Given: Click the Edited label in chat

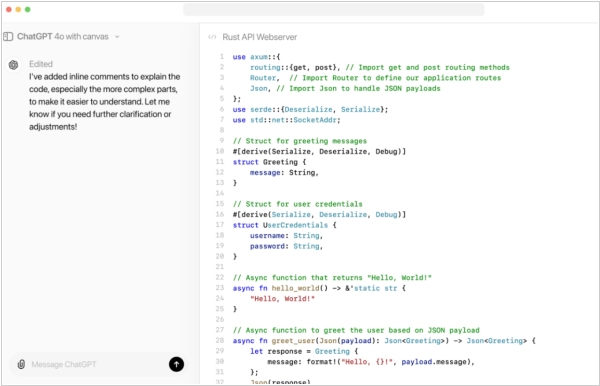Looking at the screenshot, I should pyautogui.click(x=41, y=64).
